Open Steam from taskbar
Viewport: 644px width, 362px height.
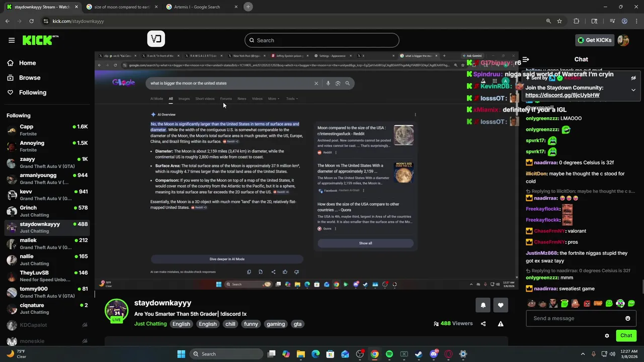[419, 354]
